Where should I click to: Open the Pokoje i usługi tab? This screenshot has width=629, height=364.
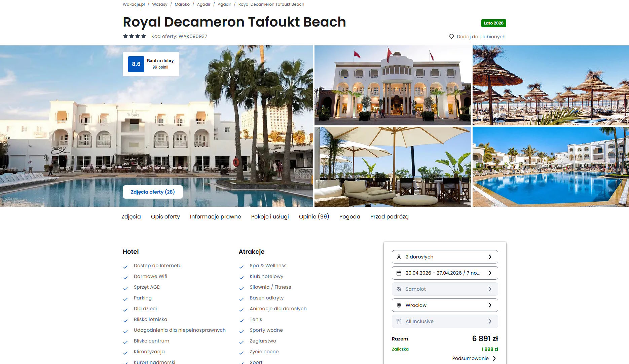270,217
